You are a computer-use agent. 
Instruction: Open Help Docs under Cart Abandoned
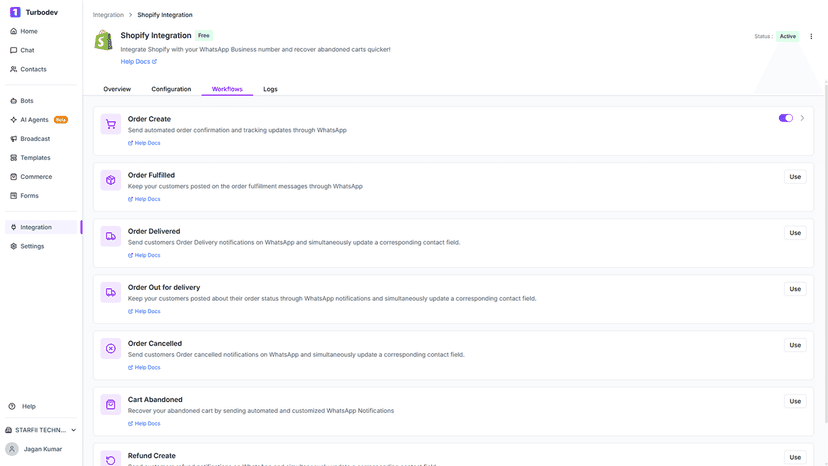click(x=144, y=423)
